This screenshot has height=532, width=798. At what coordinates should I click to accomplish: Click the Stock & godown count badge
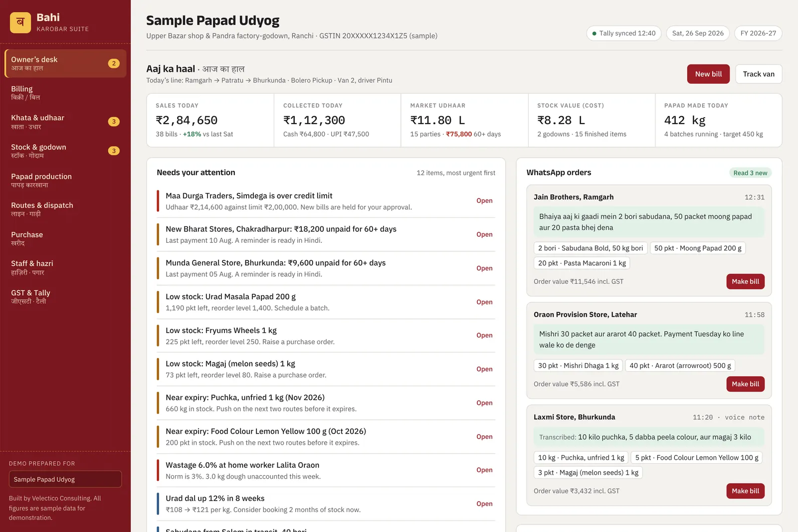coord(114,151)
